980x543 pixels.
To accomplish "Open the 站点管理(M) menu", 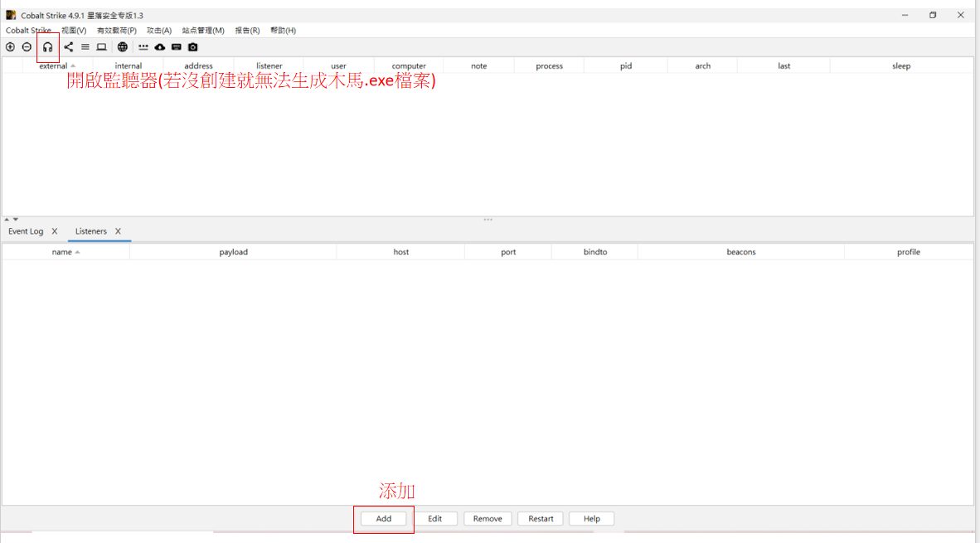I will 203,30.
